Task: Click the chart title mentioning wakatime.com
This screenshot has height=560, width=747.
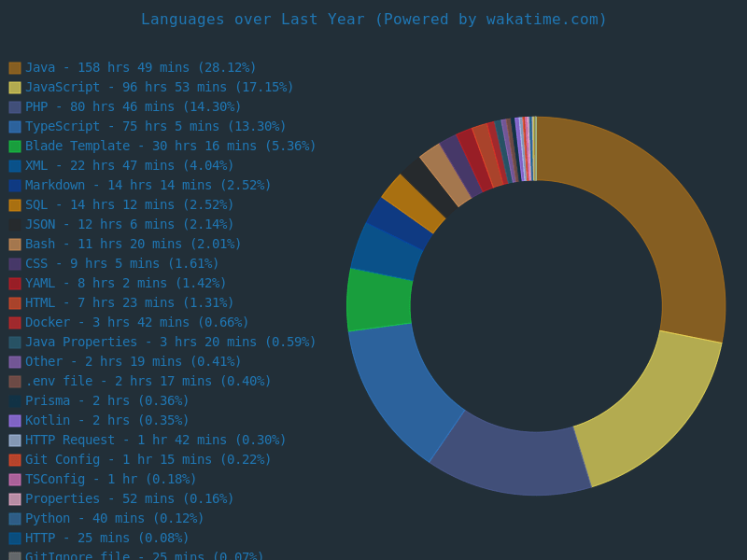Action: [x=373, y=19]
